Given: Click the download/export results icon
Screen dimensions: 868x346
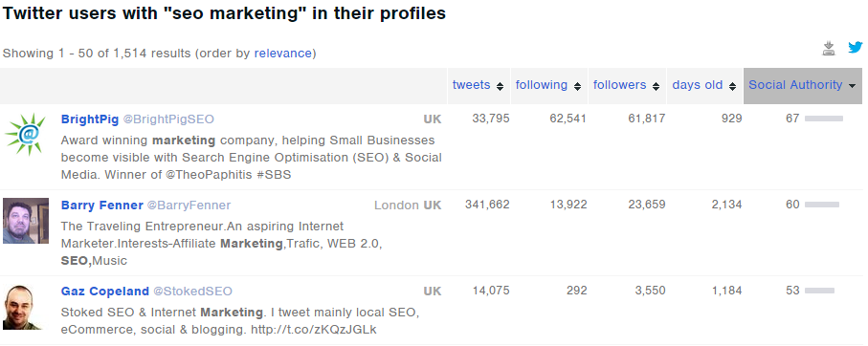Looking at the screenshot, I should coord(828,48).
